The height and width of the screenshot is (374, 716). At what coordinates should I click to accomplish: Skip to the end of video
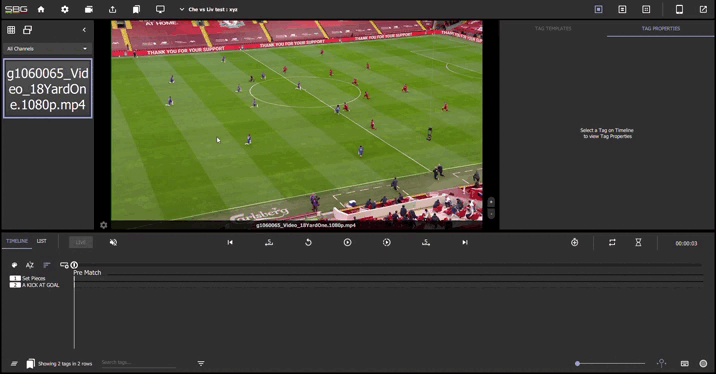click(x=465, y=242)
